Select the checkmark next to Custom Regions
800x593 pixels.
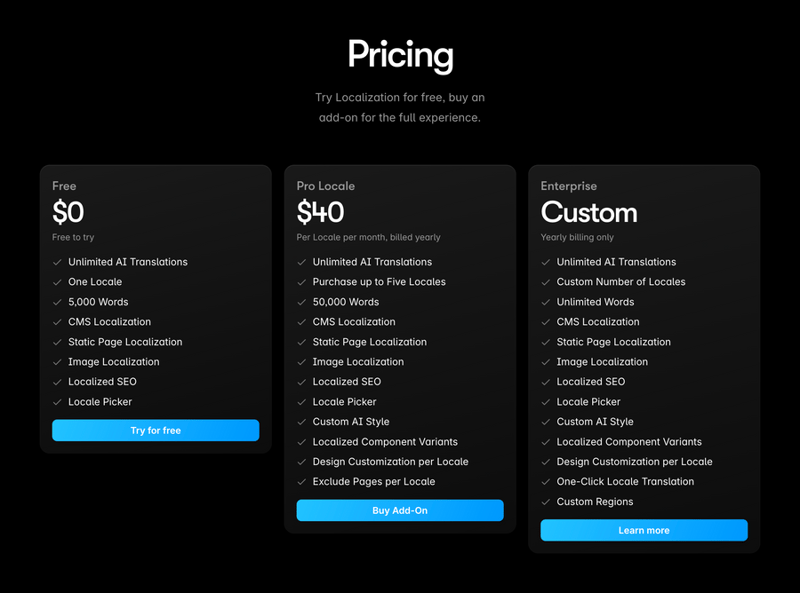point(543,502)
